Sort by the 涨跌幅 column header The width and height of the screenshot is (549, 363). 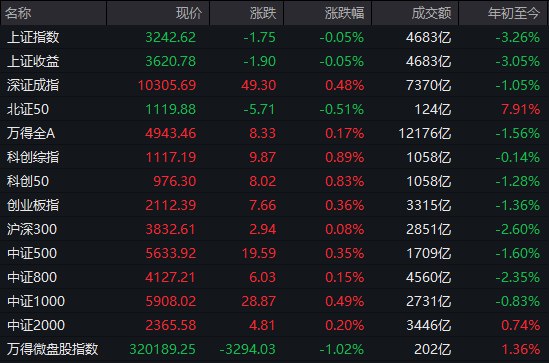point(327,13)
